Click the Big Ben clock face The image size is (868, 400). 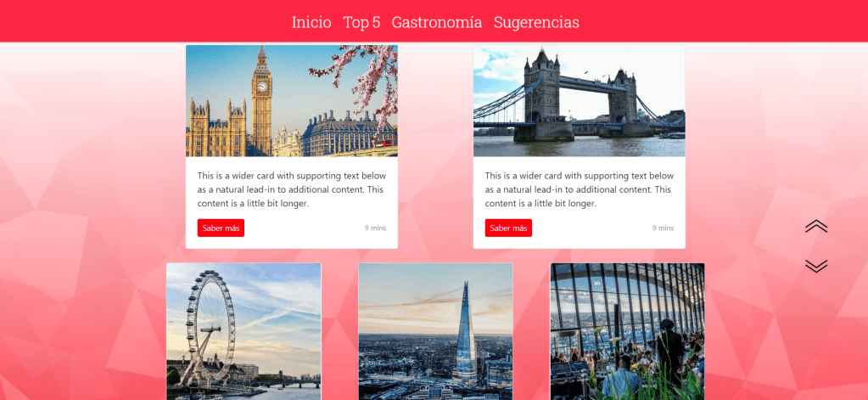[x=262, y=86]
